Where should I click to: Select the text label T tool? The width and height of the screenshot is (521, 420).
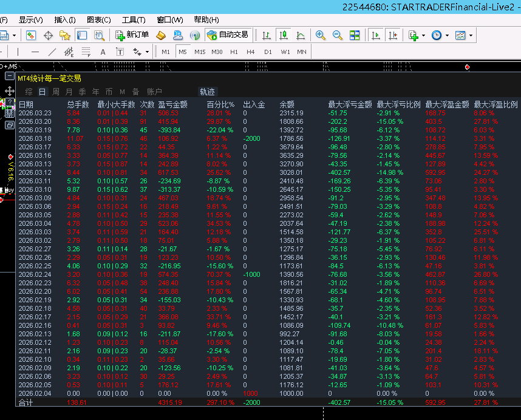(120, 52)
